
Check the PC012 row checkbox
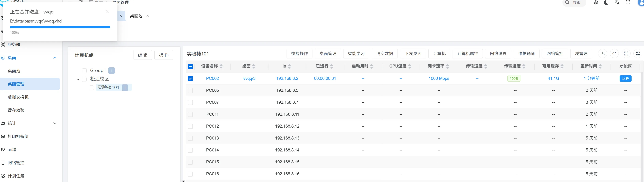(x=190, y=126)
